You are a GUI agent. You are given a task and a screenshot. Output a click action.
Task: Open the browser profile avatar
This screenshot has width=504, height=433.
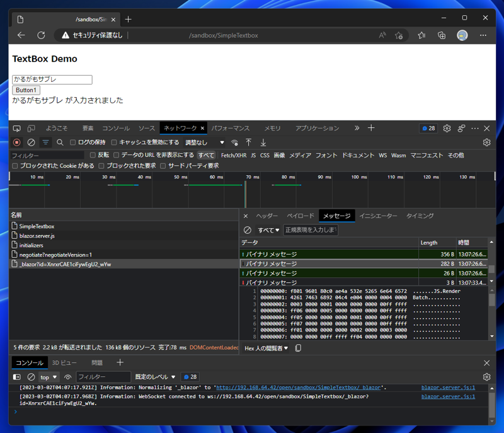tap(462, 35)
